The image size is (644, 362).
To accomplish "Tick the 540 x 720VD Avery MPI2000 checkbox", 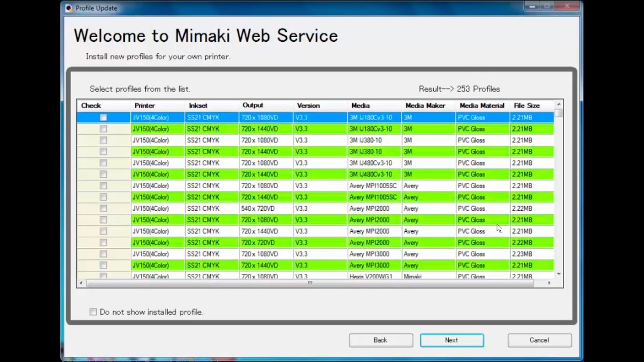I will tap(103, 208).
